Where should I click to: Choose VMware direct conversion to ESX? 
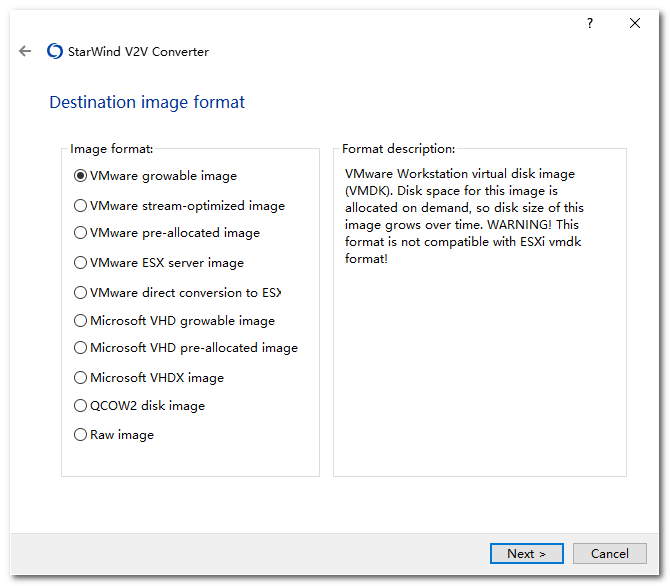click(81, 293)
